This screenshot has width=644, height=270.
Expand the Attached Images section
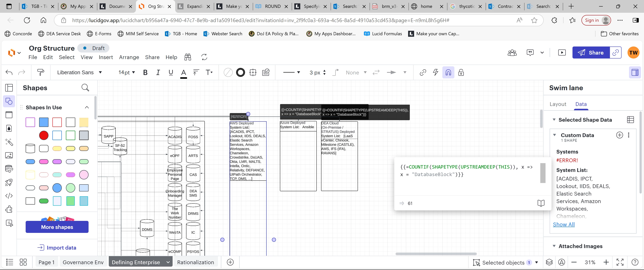pos(554,246)
